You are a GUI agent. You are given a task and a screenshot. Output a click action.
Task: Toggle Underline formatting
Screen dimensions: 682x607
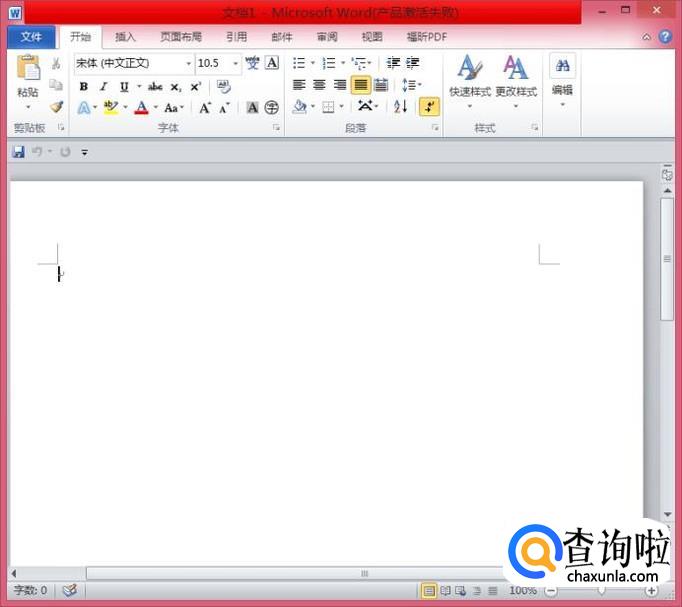pos(124,87)
